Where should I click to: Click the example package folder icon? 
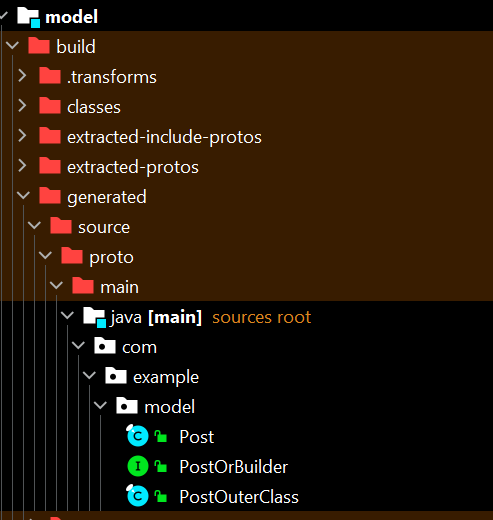[x=116, y=376]
